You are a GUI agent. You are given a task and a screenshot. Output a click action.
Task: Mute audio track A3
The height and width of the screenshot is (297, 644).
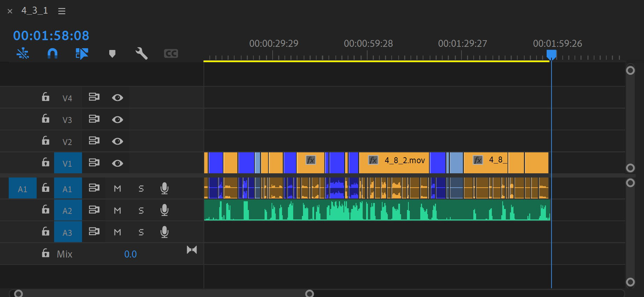pyautogui.click(x=117, y=232)
